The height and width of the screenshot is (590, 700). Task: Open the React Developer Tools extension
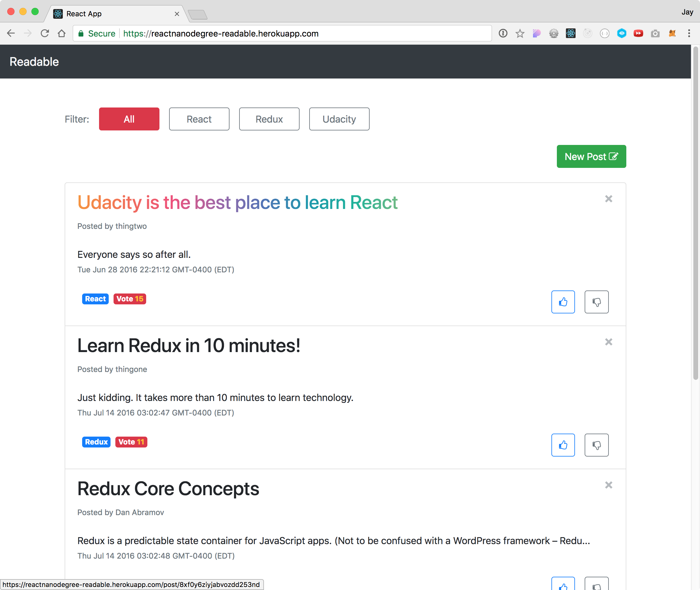click(570, 33)
